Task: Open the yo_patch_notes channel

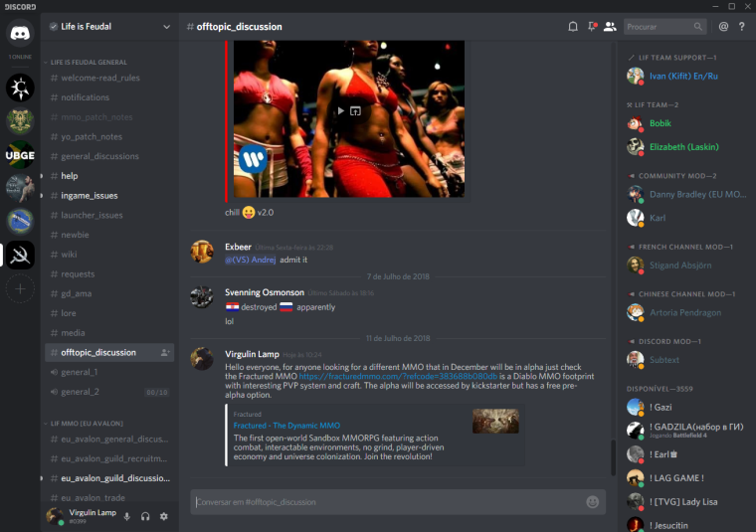Action: click(x=109, y=136)
